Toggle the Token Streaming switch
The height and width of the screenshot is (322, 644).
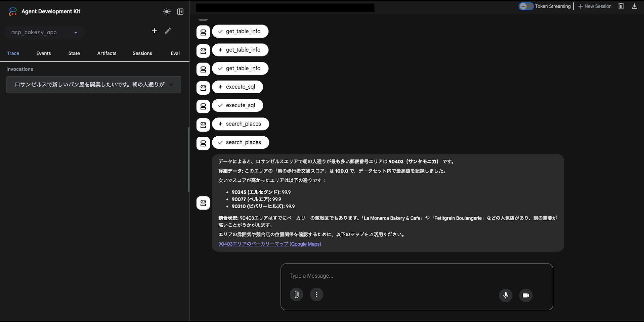[x=526, y=6]
